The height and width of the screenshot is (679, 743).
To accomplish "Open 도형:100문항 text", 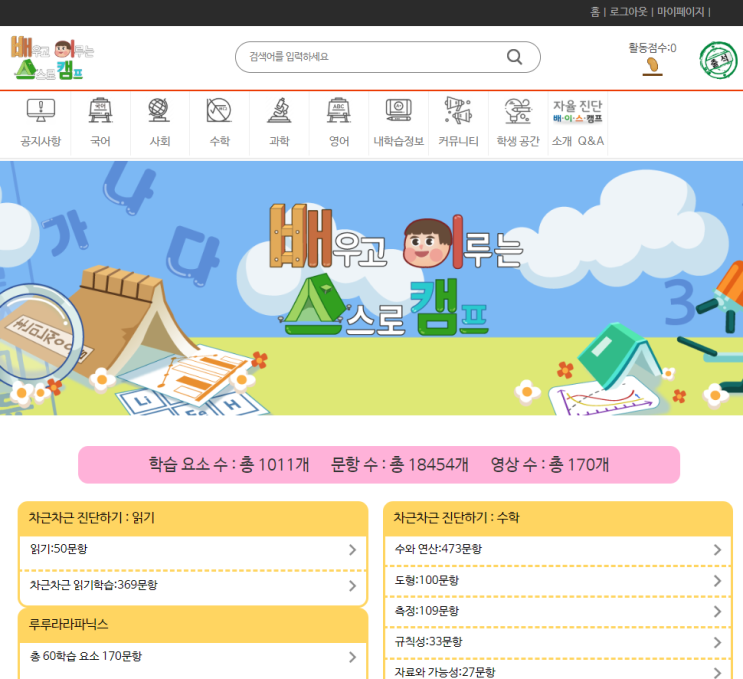I will coord(427,580).
